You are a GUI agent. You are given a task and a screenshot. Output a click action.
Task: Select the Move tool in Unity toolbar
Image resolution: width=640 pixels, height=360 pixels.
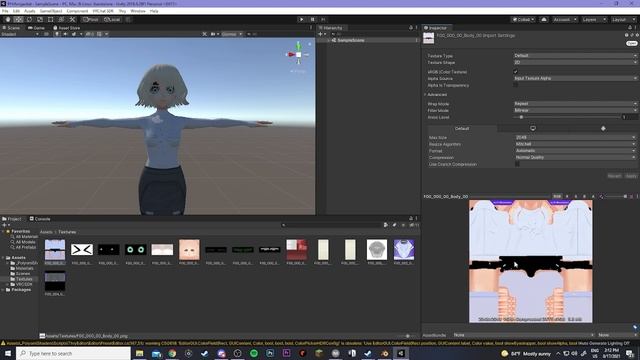pos(18,20)
